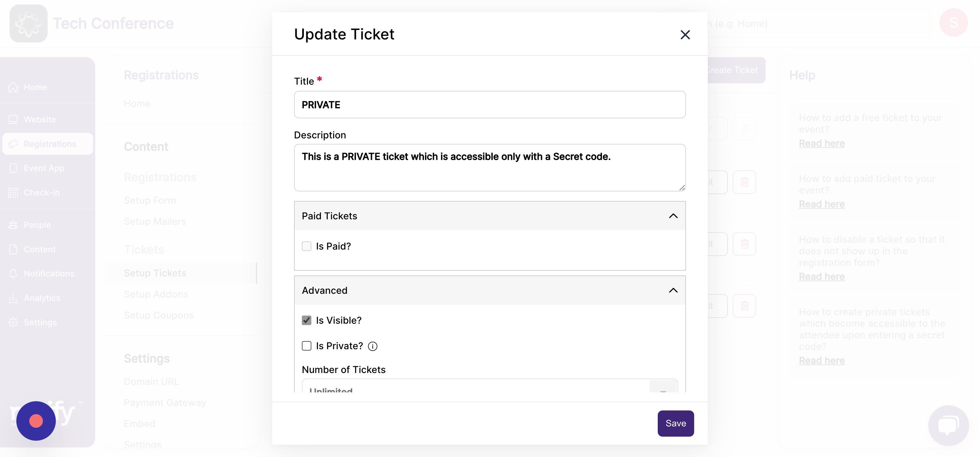The height and width of the screenshot is (457, 980).
Task: Click the user avatar icon
Action: point(953,23)
